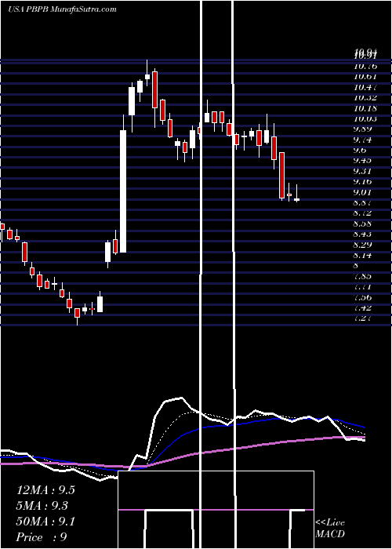
Task: Select the 7.56 price axis label
Action: tap(363, 297)
